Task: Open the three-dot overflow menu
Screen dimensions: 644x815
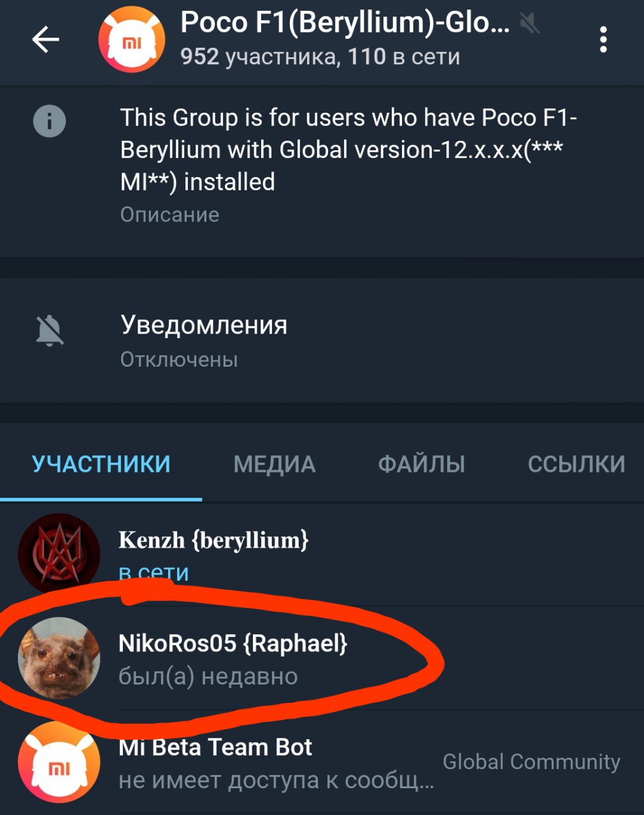Action: 603,40
